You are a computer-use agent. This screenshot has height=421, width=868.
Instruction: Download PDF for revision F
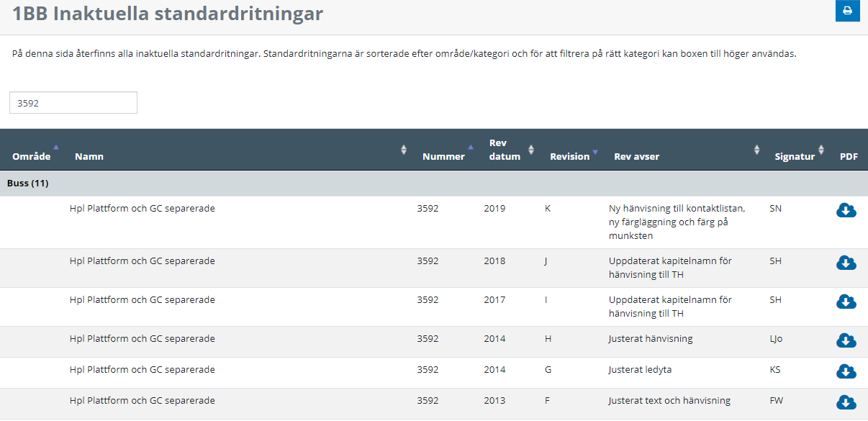(x=846, y=402)
